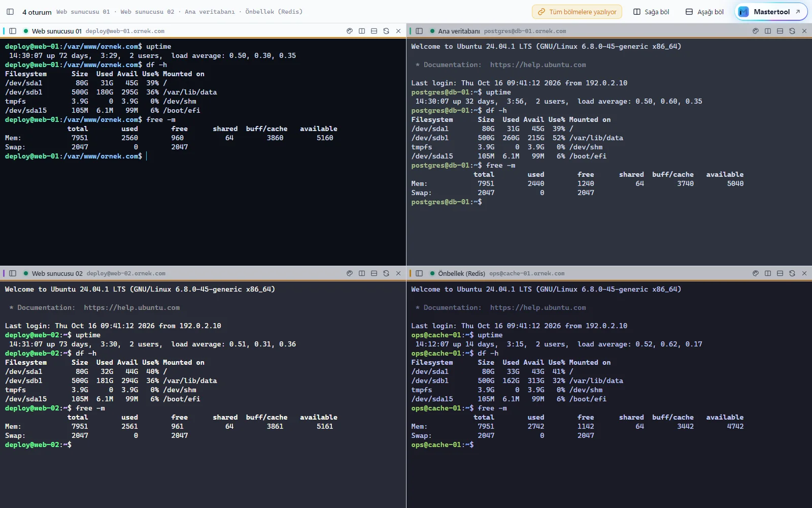This screenshot has height=508, width=812.
Task: Click the deploy@web-02.ornek.com host label
Action: coord(126,273)
